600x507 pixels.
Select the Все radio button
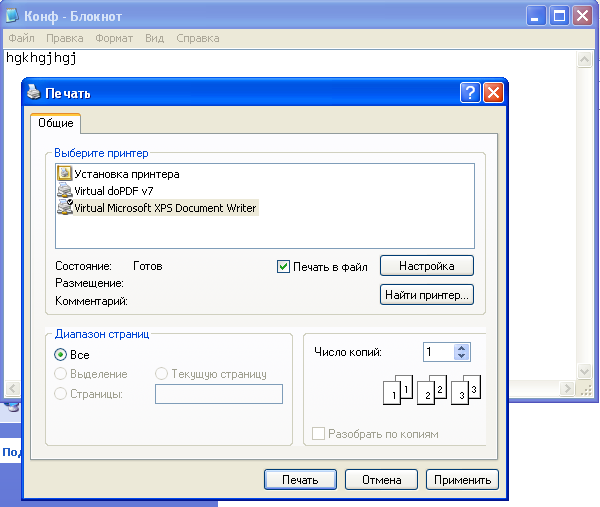[x=60, y=354]
